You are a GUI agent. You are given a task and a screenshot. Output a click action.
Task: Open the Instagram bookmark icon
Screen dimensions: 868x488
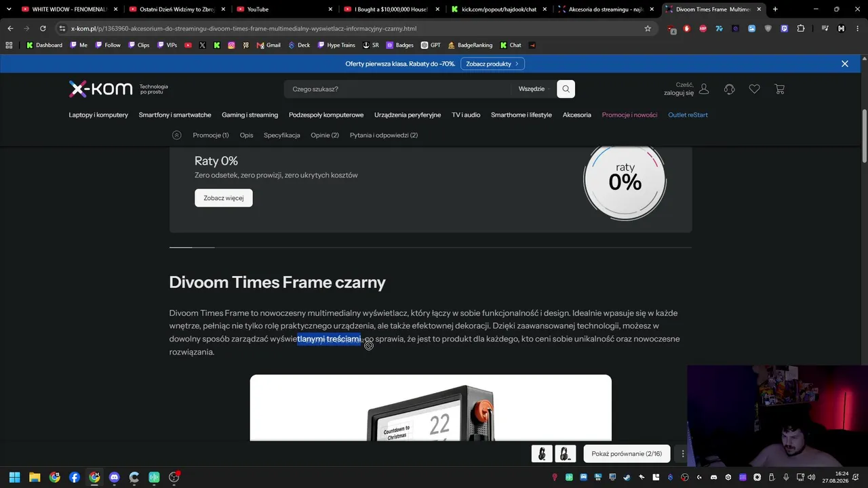point(231,45)
